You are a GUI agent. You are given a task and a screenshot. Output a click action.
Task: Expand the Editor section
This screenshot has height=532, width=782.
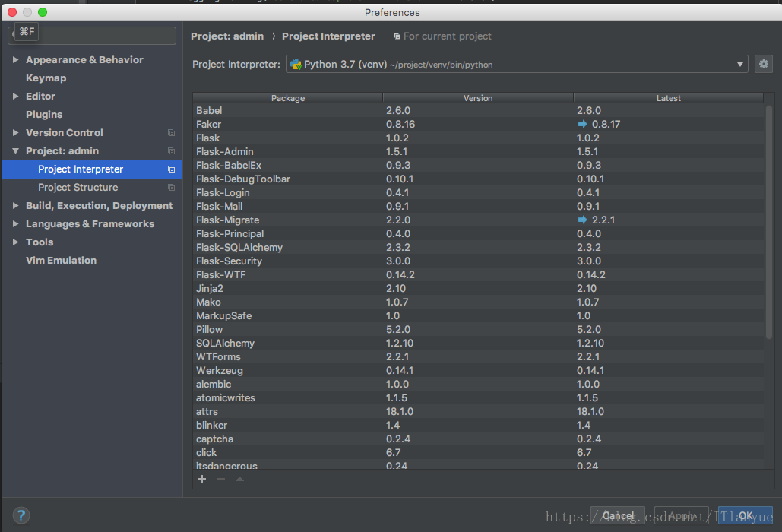15,96
